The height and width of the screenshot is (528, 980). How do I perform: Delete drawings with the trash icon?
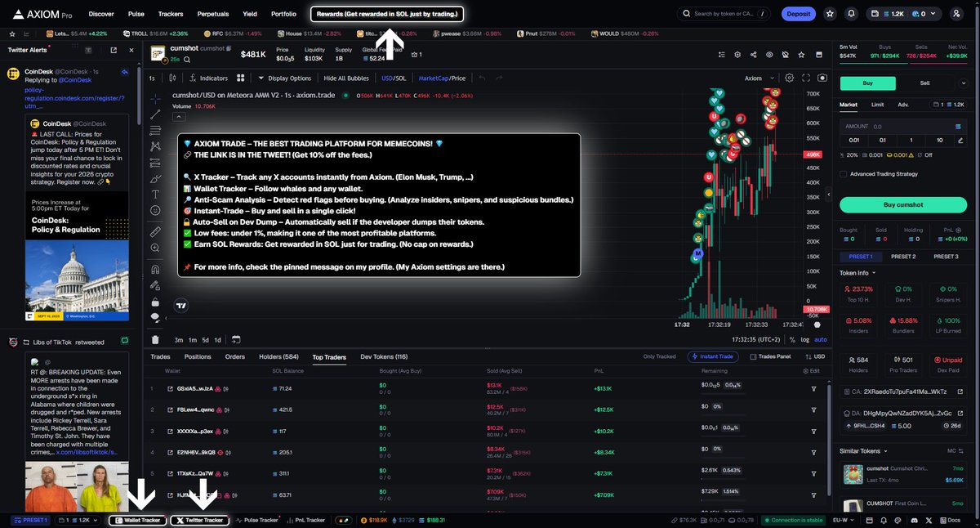155,339
